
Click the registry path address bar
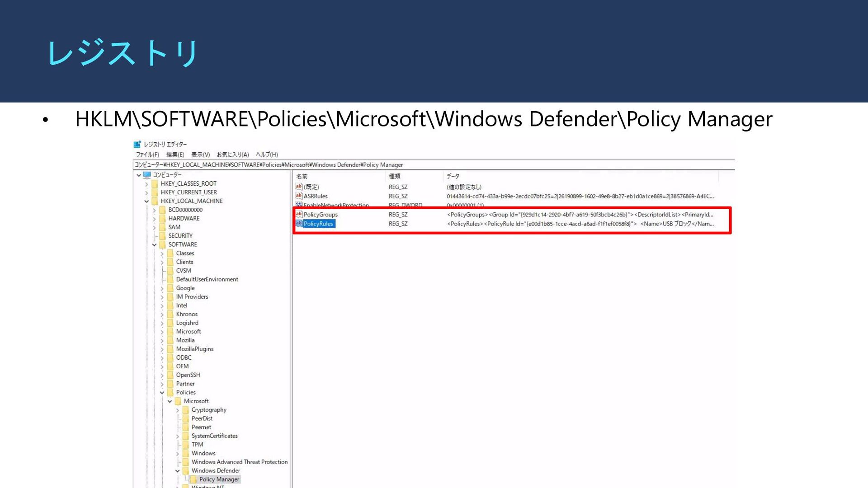click(434, 165)
